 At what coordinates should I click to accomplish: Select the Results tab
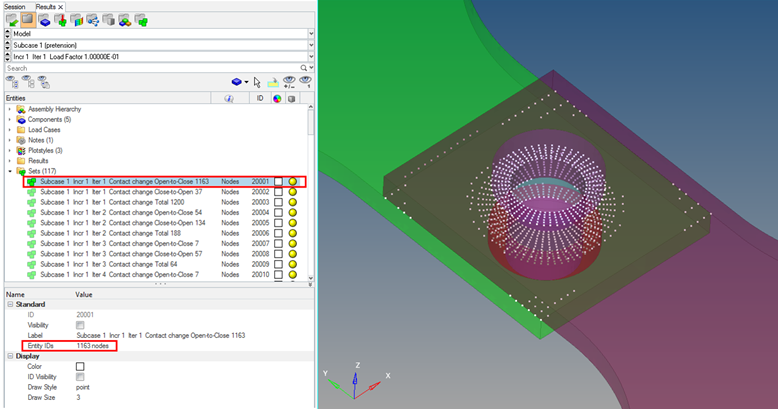click(x=46, y=6)
